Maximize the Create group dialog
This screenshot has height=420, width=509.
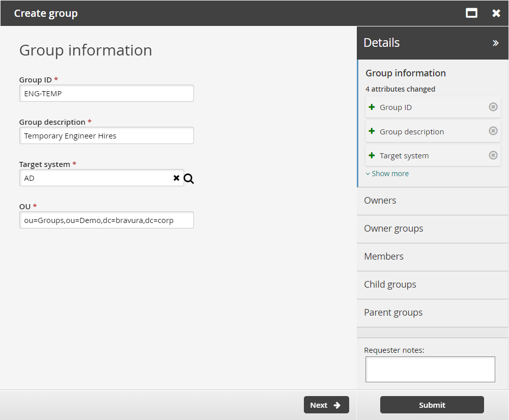click(x=471, y=13)
